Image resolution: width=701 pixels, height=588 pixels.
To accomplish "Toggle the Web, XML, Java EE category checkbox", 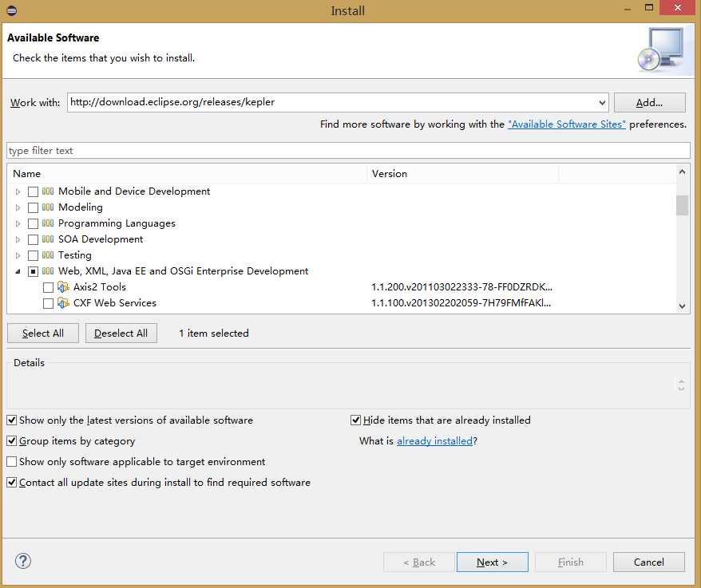I will [33, 271].
